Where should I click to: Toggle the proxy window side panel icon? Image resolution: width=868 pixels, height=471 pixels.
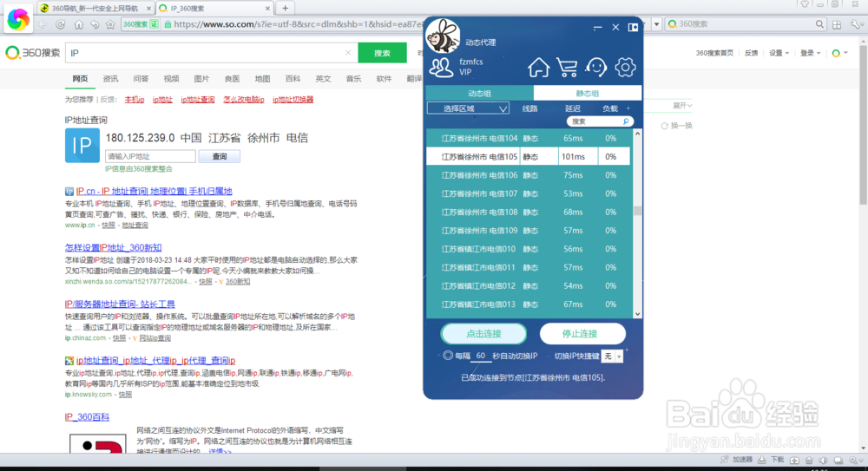point(633,27)
